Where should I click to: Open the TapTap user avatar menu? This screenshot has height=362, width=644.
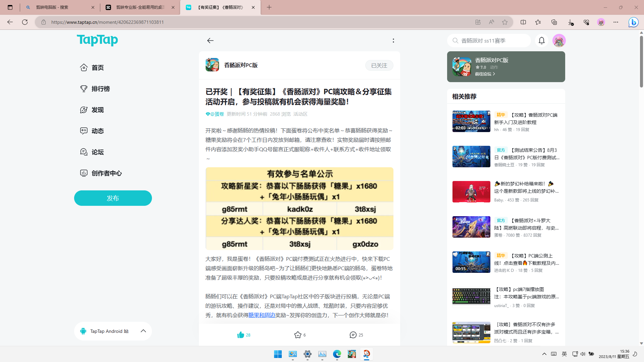click(x=559, y=41)
